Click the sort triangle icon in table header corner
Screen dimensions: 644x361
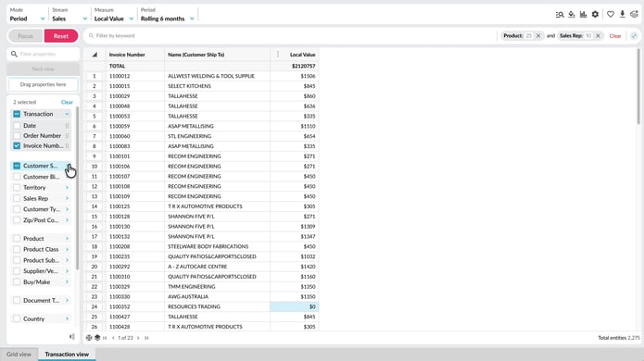click(x=95, y=55)
